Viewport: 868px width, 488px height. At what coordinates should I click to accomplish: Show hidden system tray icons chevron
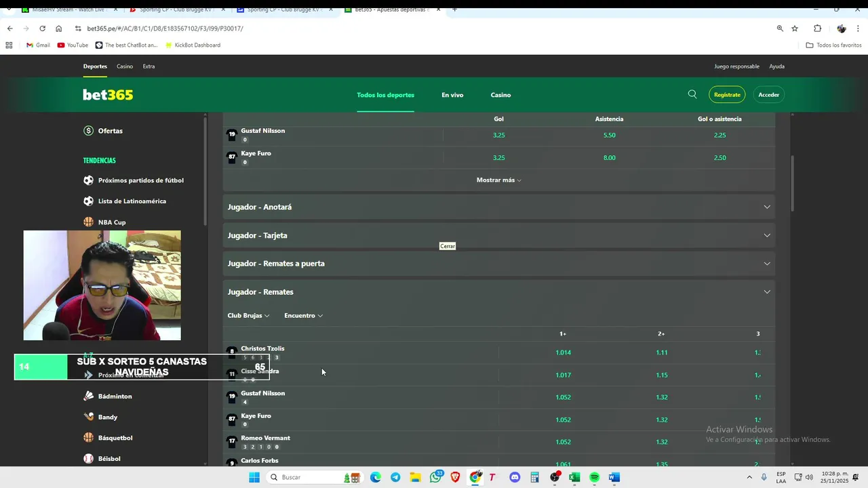coord(749,477)
